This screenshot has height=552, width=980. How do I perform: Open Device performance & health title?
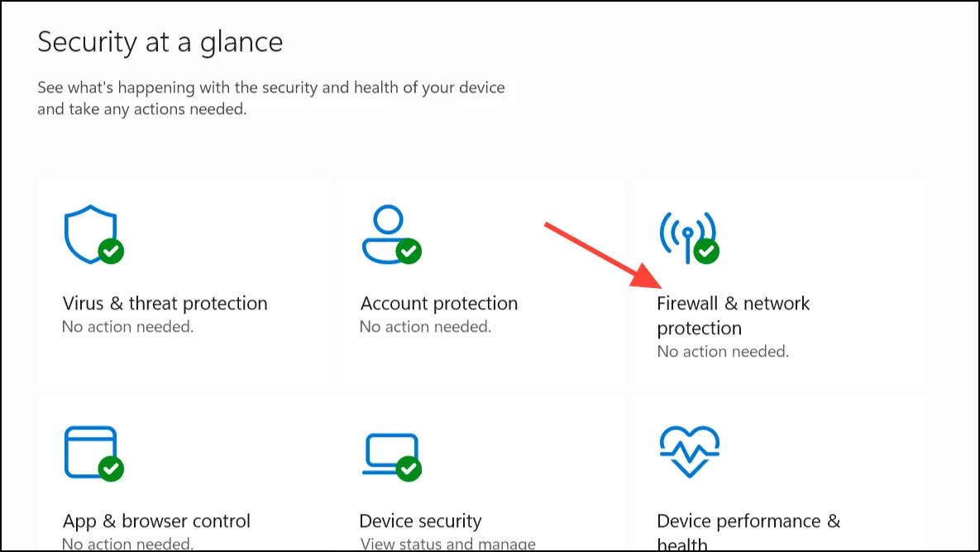click(x=748, y=532)
